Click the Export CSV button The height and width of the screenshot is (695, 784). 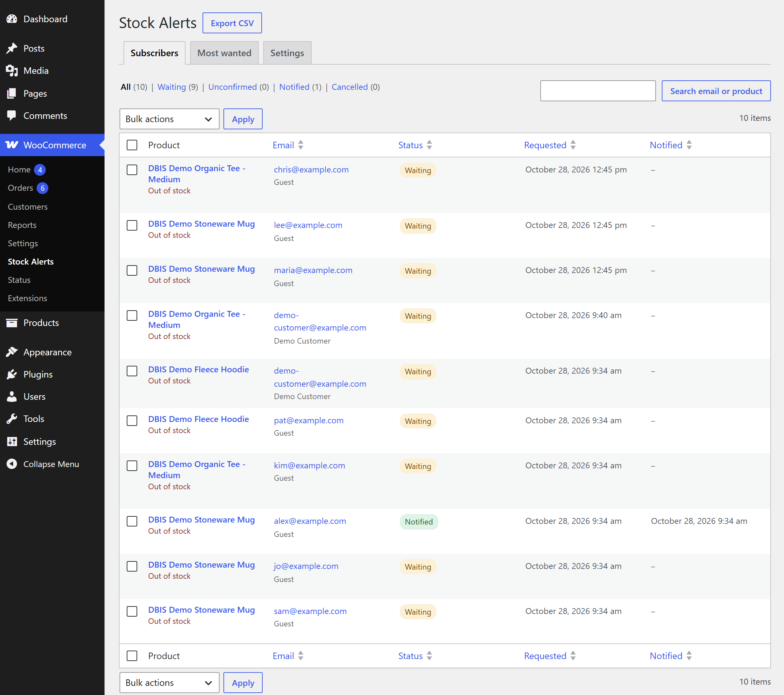232,23
